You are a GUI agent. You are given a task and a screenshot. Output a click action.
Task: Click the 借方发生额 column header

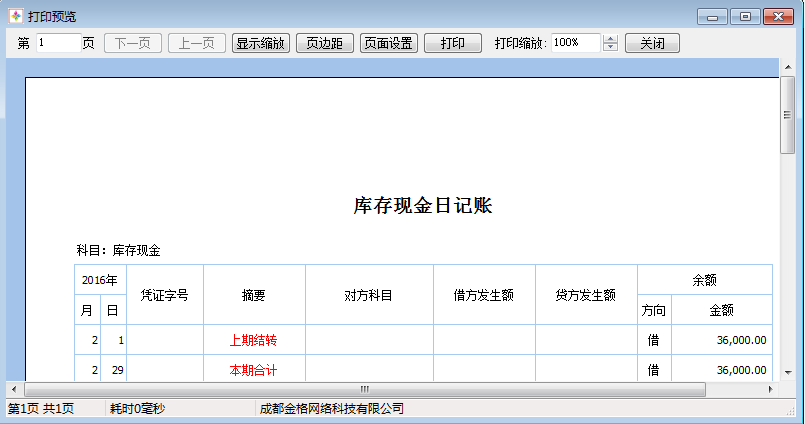(x=484, y=295)
